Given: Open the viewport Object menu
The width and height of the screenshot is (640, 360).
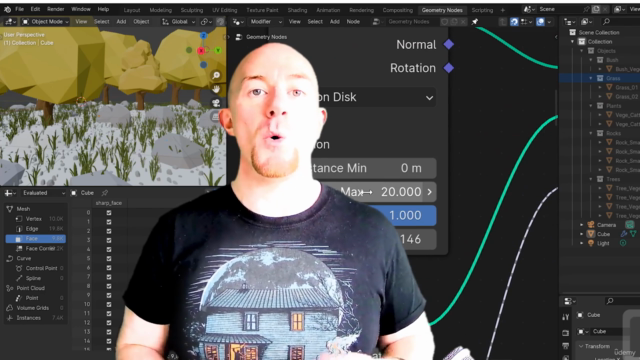Looking at the screenshot, I should pyautogui.click(x=141, y=22).
